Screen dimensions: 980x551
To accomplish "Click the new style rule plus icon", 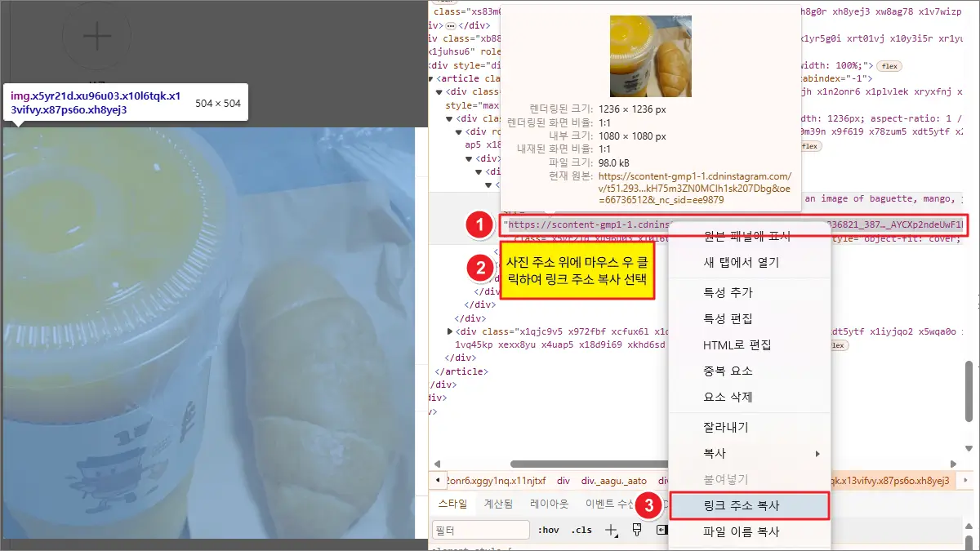I will [611, 530].
